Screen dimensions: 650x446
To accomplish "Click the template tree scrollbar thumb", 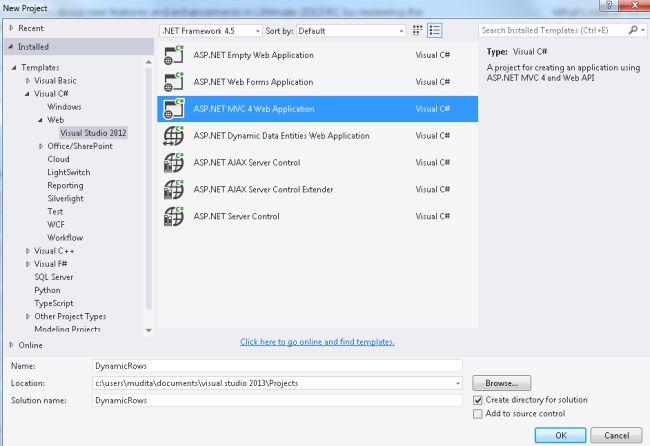I will (x=148, y=189).
